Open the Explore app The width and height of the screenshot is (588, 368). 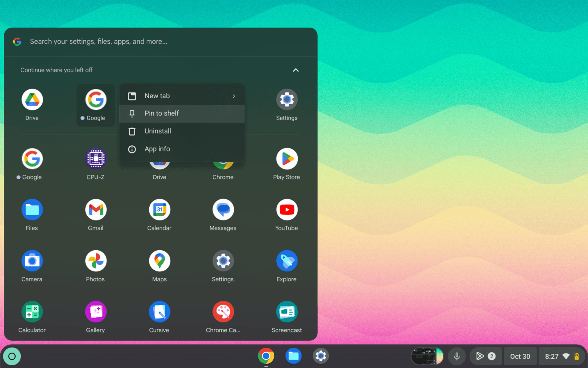287,261
